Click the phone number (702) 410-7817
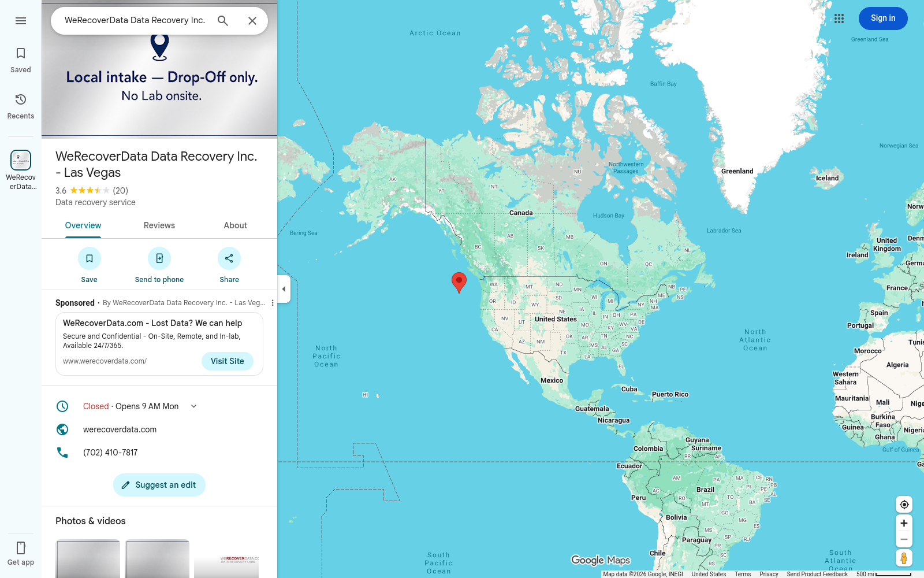924x578 pixels. 110,453
